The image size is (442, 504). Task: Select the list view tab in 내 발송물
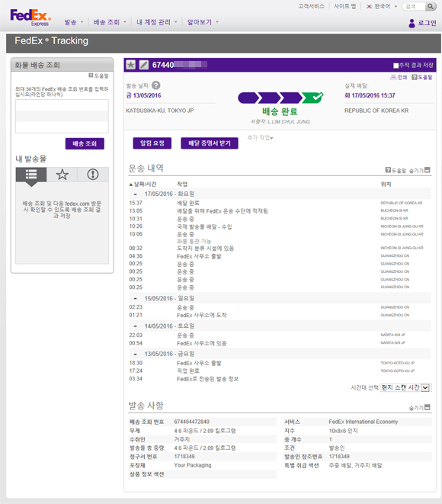tap(31, 175)
